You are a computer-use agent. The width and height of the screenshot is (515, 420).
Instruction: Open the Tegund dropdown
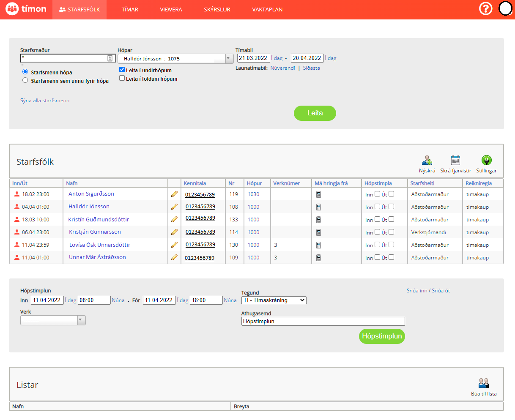click(274, 300)
